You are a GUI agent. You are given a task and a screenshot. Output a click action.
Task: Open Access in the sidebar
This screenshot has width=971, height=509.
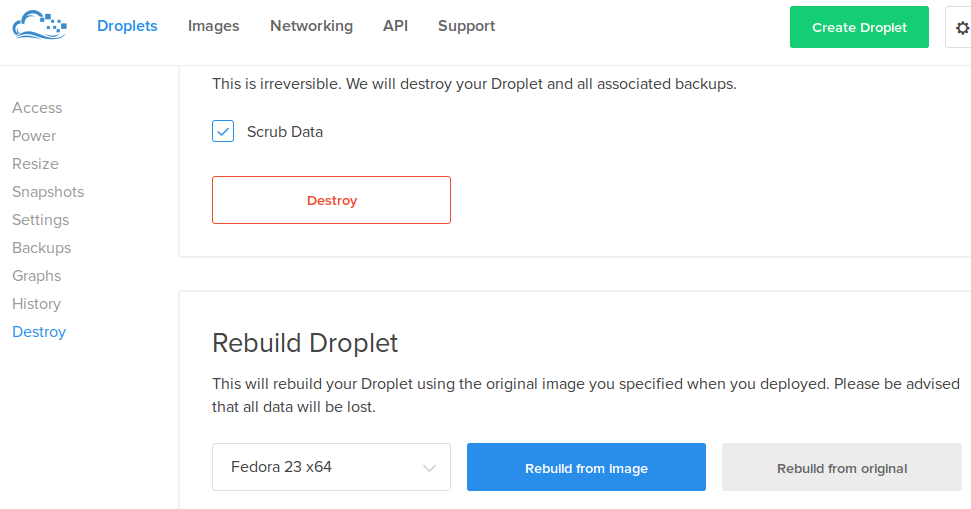37,108
